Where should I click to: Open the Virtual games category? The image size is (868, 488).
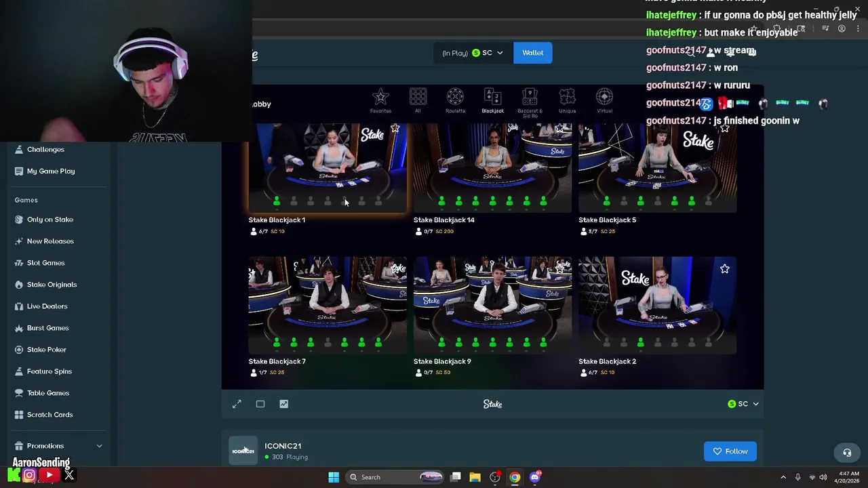604,100
